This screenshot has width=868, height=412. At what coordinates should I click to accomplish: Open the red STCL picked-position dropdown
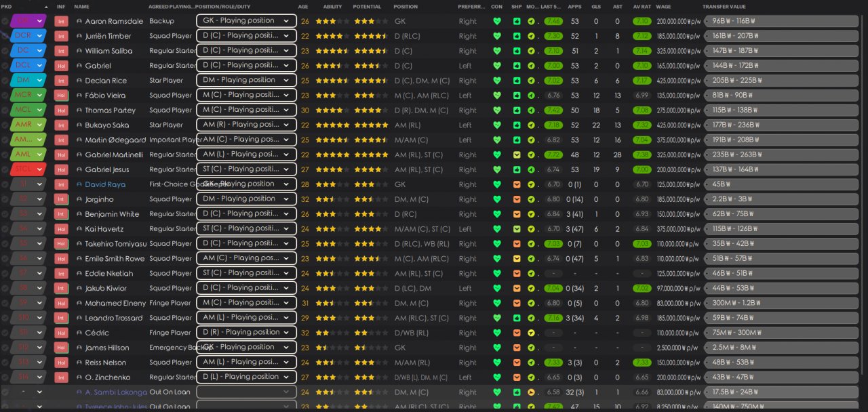click(28, 169)
